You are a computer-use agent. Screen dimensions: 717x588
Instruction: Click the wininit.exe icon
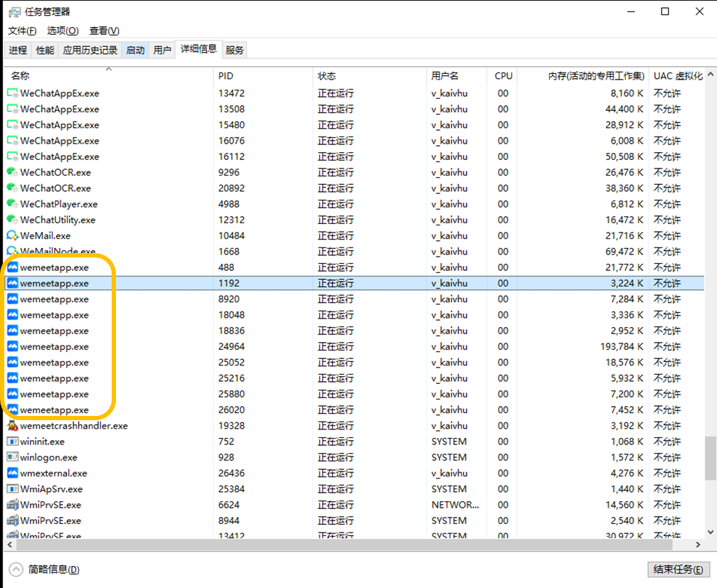[x=13, y=442]
